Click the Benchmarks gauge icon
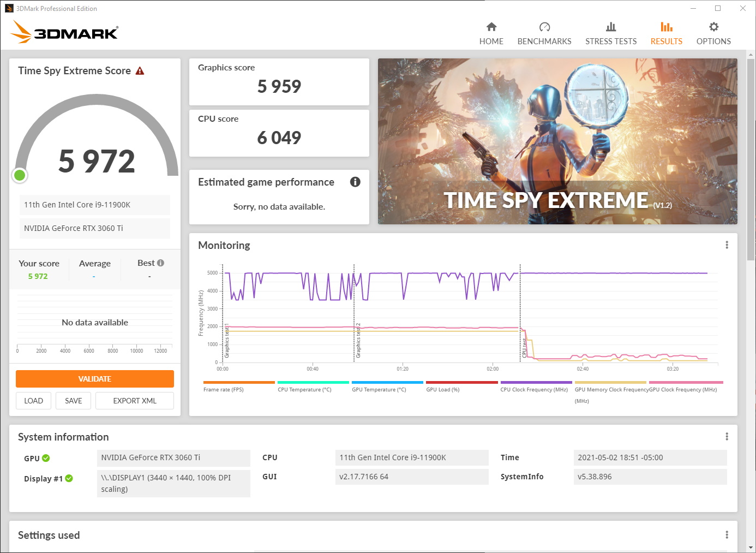The image size is (756, 553). tap(544, 27)
